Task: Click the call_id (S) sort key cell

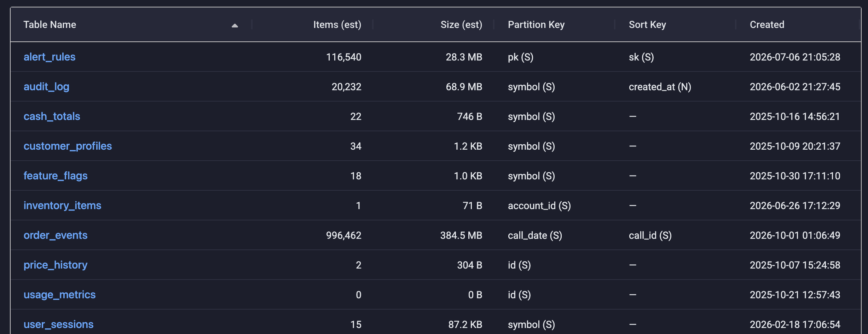Action: (x=650, y=235)
